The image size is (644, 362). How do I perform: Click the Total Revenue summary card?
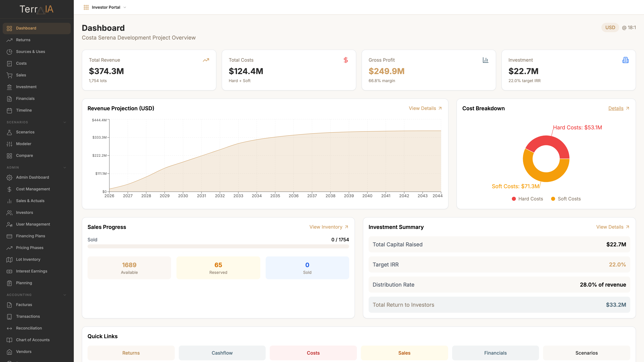pos(149,70)
